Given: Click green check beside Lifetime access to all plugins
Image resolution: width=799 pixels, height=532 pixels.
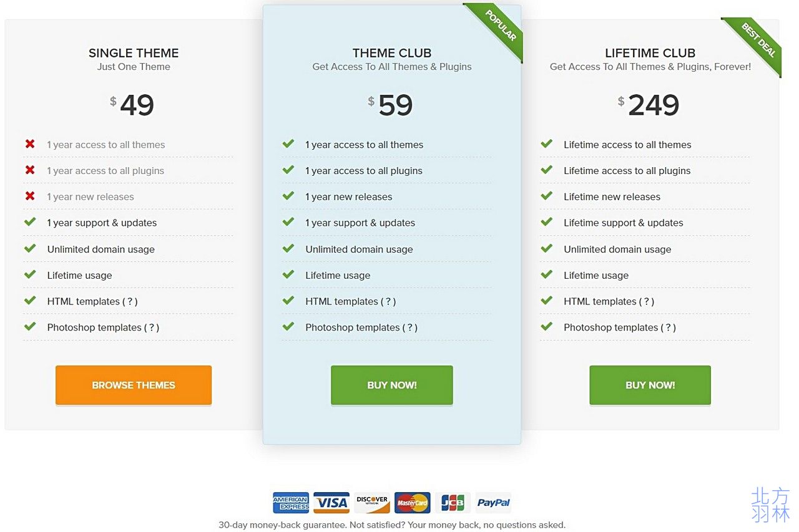Looking at the screenshot, I should pyautogui.click(x=546, y=170).
